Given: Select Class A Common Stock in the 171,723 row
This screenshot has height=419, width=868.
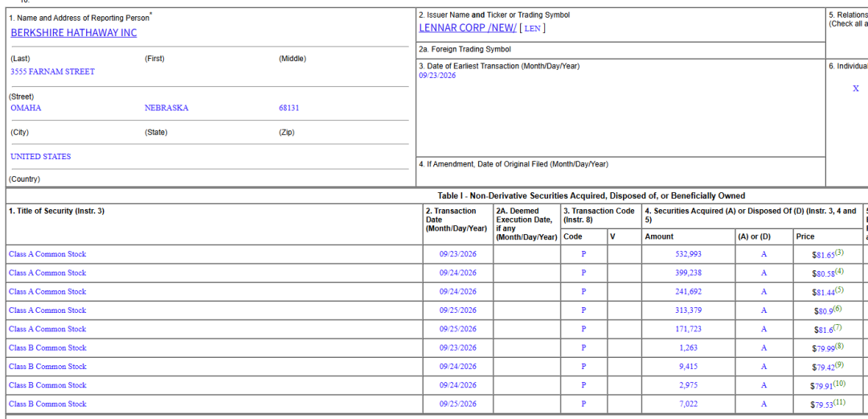Looking at the screenshot, I should click(x=47, y=329).
